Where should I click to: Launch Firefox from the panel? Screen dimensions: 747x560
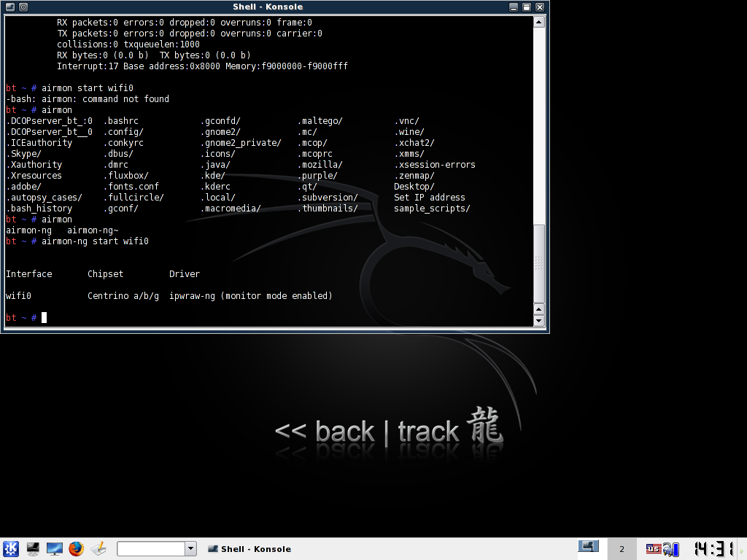pos(76,548)
